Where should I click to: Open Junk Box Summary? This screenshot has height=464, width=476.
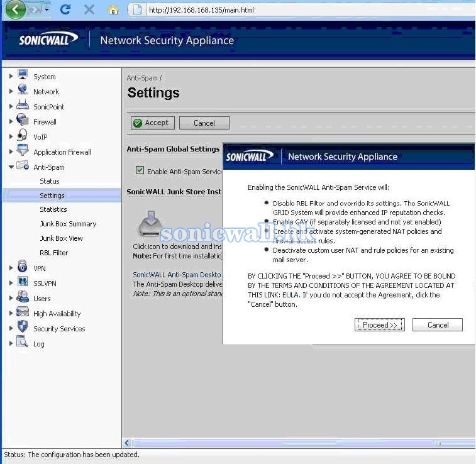68,224
